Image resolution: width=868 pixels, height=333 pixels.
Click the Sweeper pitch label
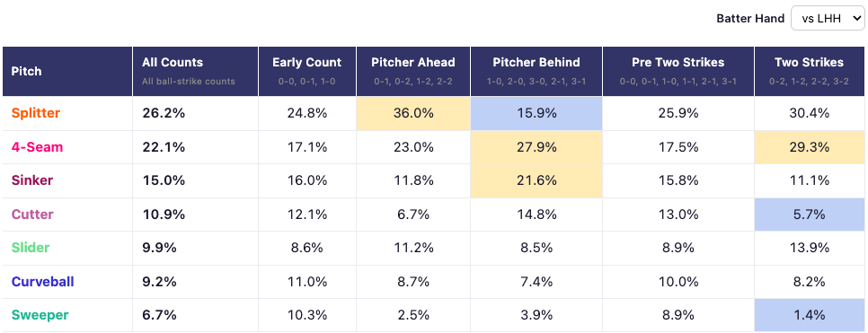(x=40, y=315)
